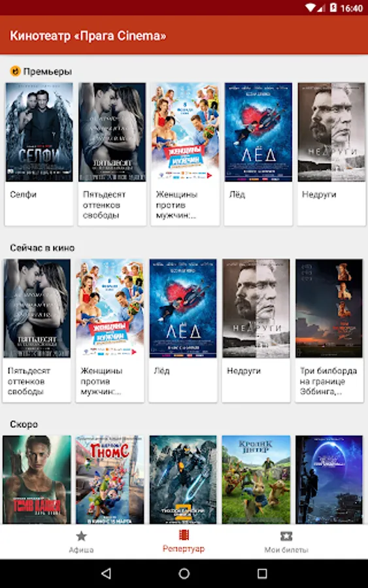Viewport: 368px width, 588px height.
Task: Click the orange Премьеры section icon
Action: tap(16, 71)
